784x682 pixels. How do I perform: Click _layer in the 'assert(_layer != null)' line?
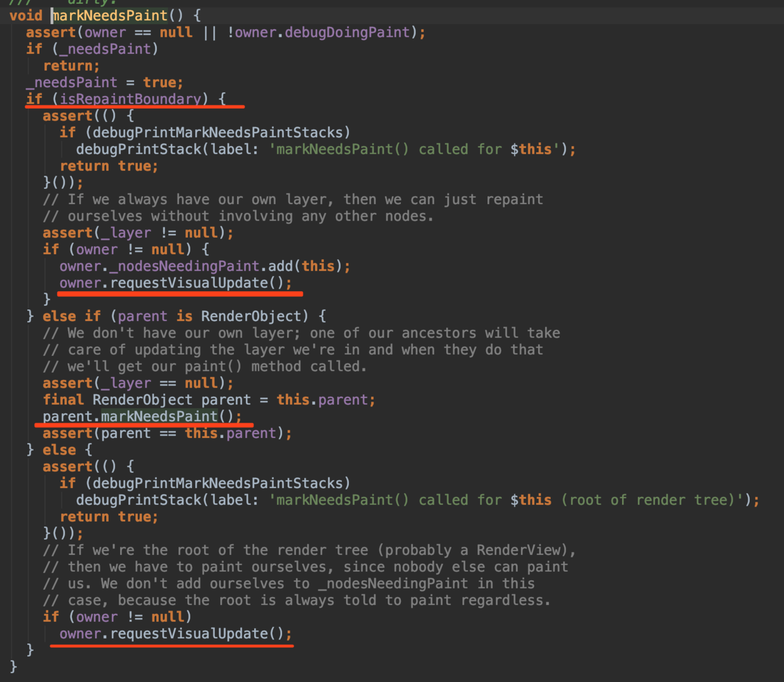[126, 233]
